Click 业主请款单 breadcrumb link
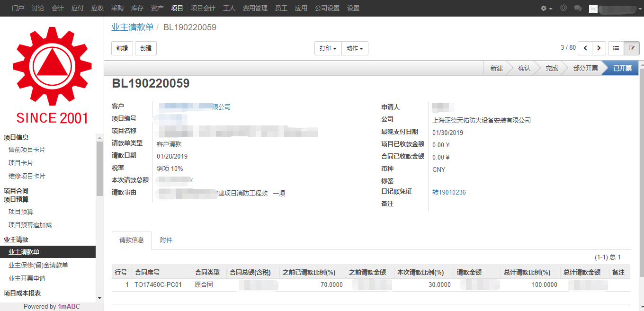Screen dimensions: 644x311 point(133,27)
